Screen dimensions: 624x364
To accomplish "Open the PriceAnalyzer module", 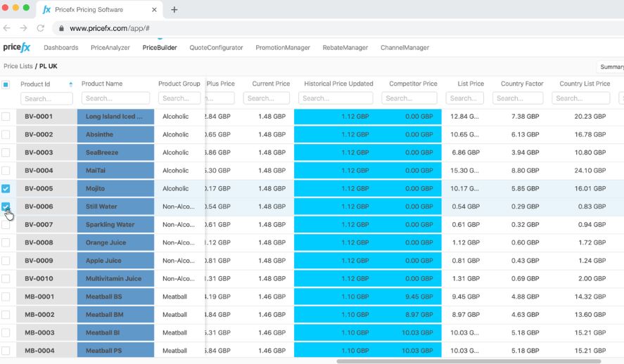I will click(110, 48).
